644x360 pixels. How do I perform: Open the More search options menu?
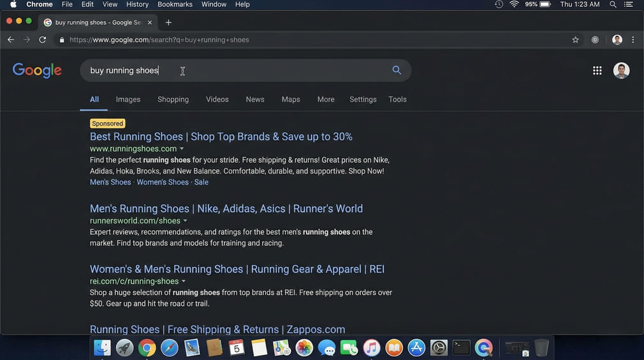(325, 100)
